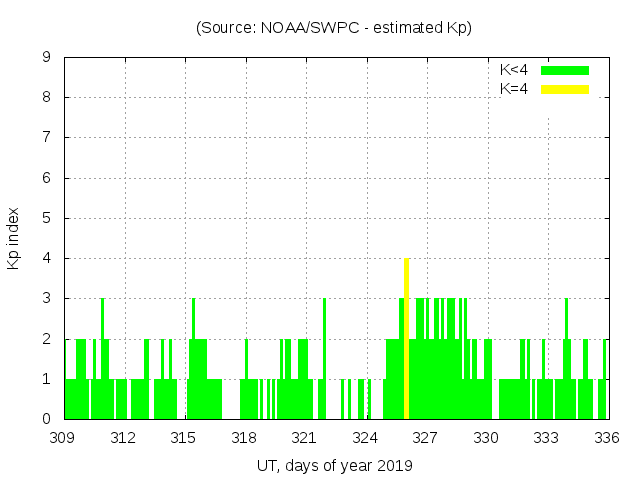640x480 pixels.
Task: Click x-axis tick label 309
Action: coord(64,438)
